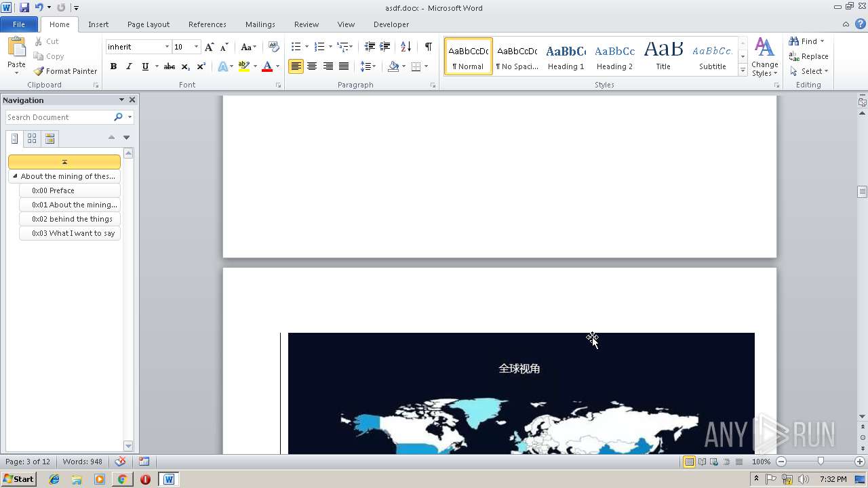Apply red font color
This screenshot has height=488, width=868.
tap(267, 66)
